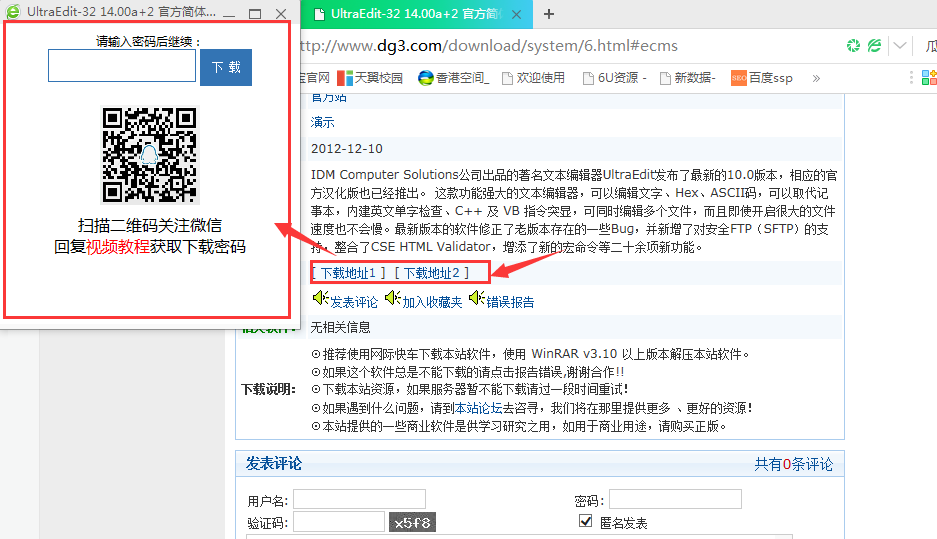
Task: Click the 官网 bookmark
Action: (x=314, y=78)
